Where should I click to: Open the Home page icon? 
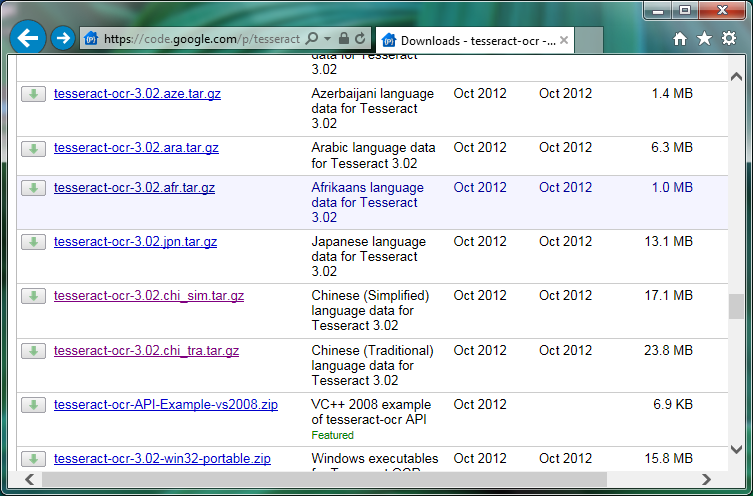[680, 38]
